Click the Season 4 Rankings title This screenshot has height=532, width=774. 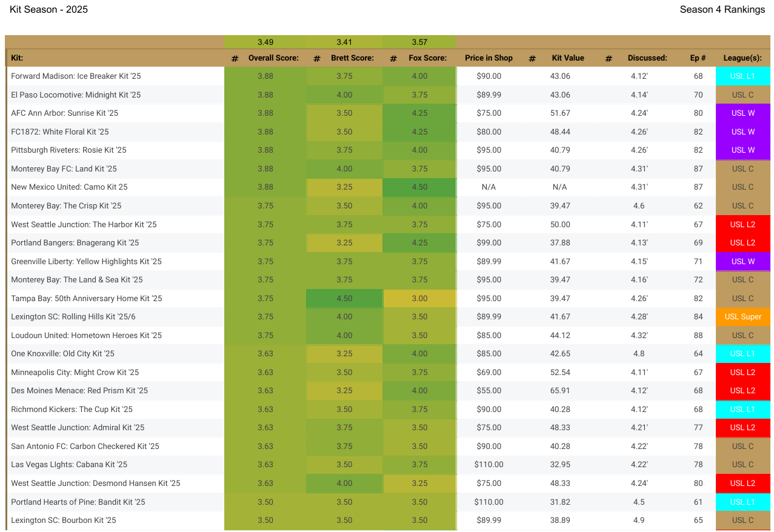722,9
